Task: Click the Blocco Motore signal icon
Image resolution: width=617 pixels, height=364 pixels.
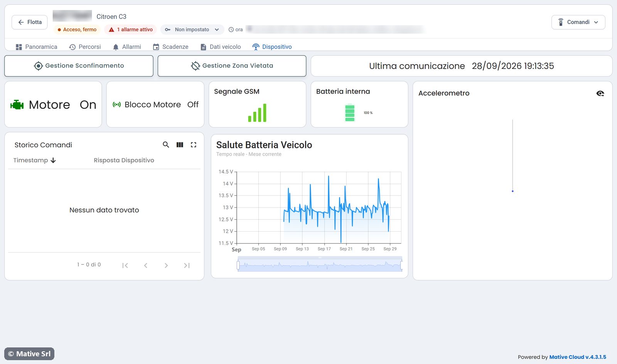Action: (x=117, y=104)
